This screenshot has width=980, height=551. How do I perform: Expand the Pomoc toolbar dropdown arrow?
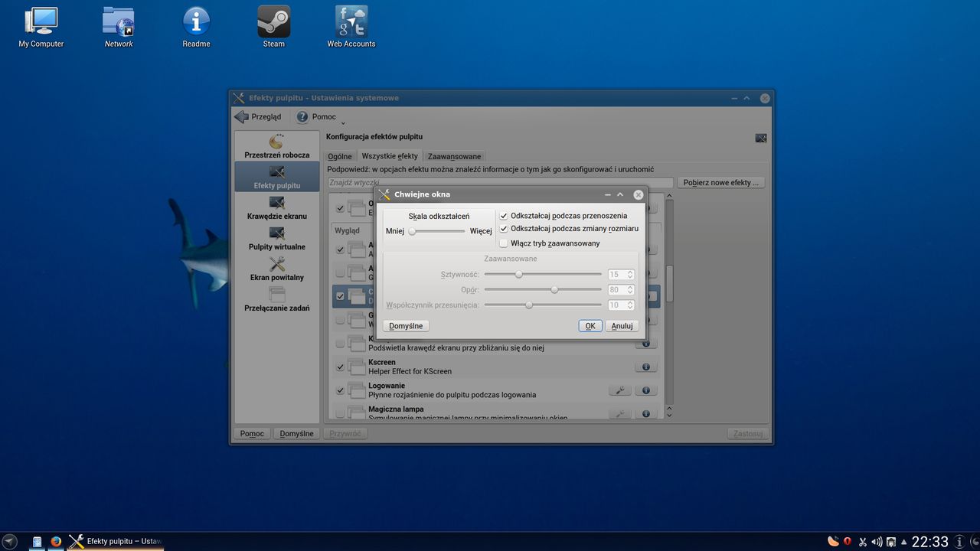342,122
